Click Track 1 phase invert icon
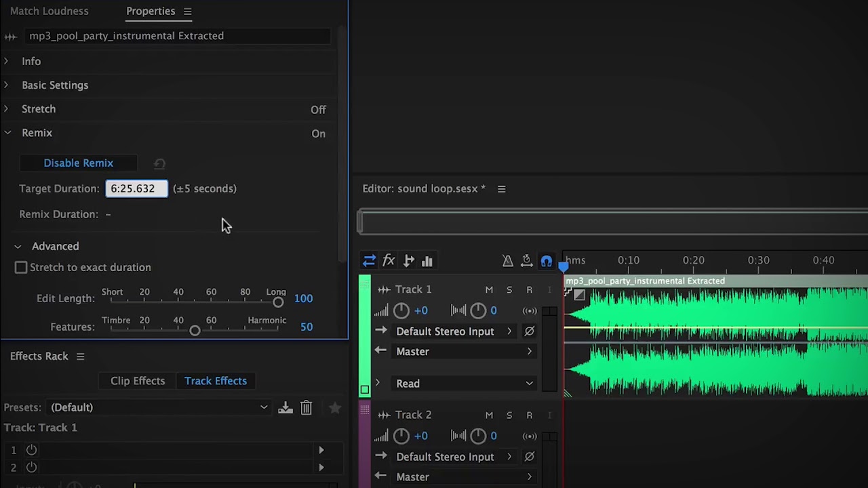868x488 pixels. [x=529, y=331]
